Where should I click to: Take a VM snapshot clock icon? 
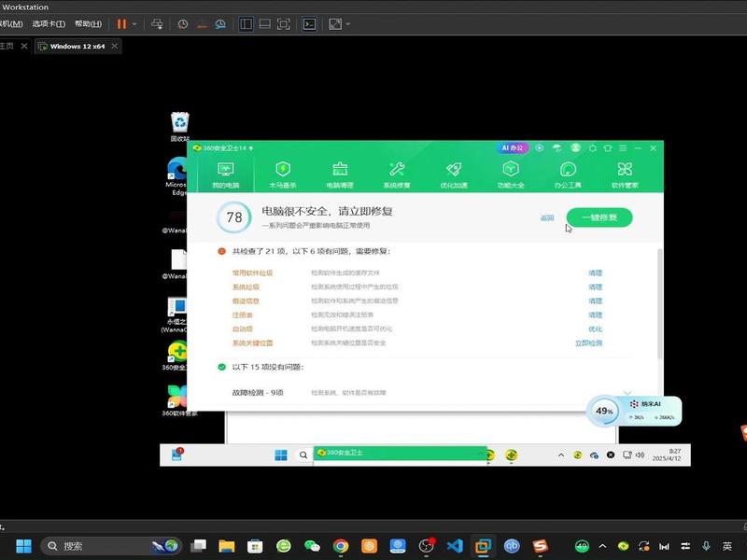tap(183, 24)
